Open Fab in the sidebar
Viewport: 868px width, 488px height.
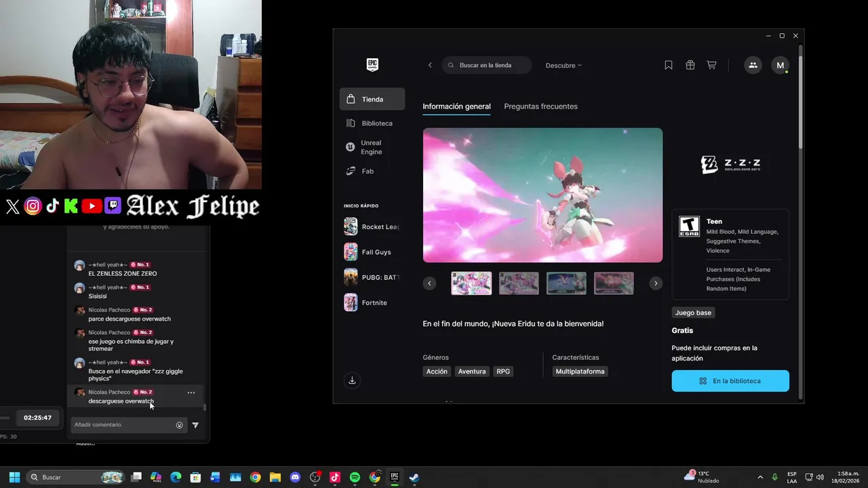coord(372,171)
